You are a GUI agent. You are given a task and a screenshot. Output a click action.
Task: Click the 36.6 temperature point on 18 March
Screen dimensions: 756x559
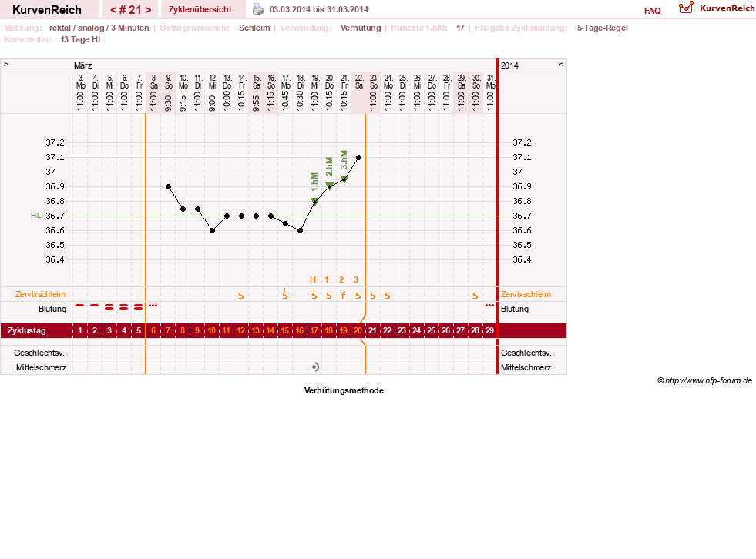pyautogui.click(x=300, y=231)
